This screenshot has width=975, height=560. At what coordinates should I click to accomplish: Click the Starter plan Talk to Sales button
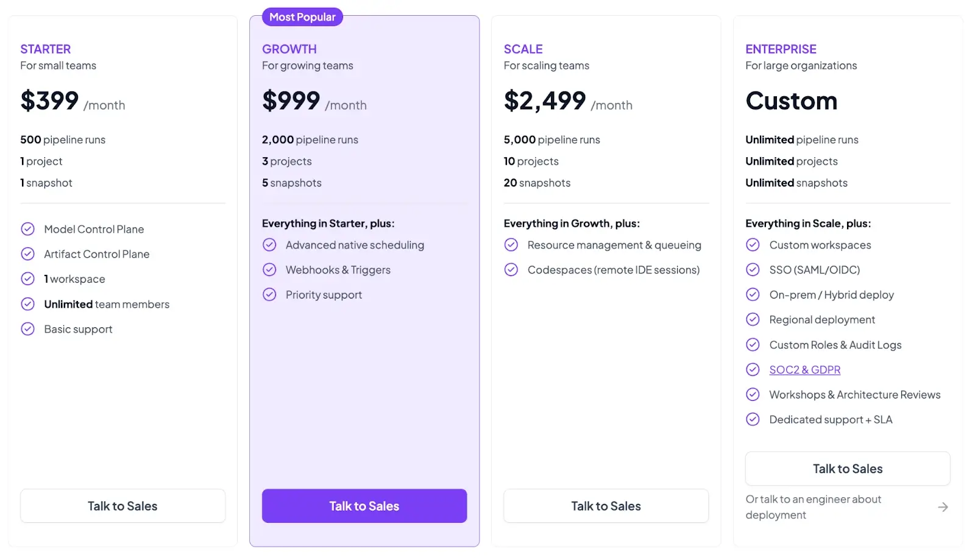point(122,506)
